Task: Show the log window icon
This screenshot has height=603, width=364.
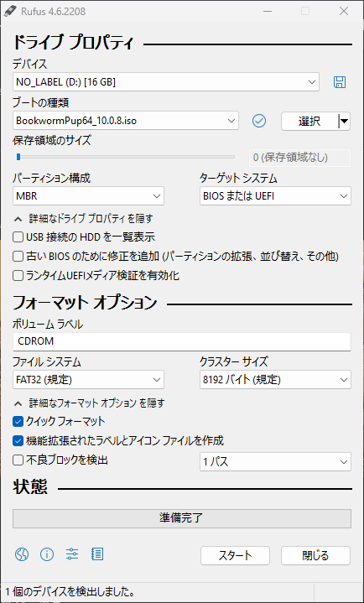Action: tap(97, 554)
